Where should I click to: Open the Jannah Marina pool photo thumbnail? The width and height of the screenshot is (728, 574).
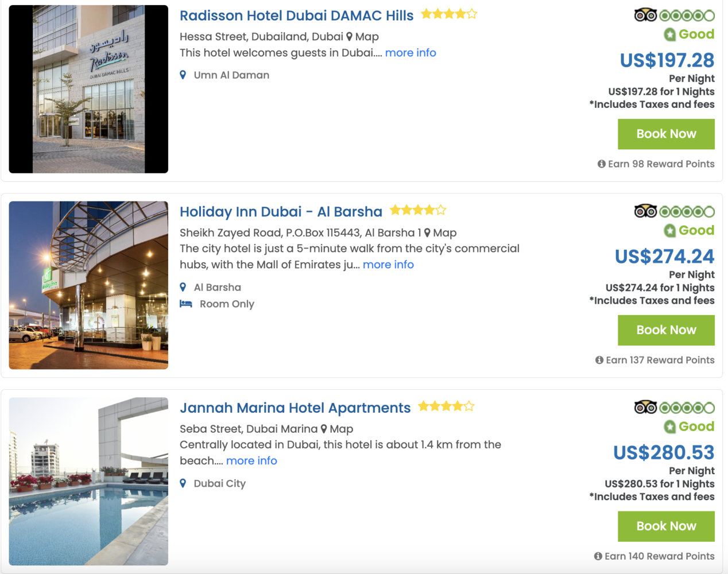(x=88, y=482)
